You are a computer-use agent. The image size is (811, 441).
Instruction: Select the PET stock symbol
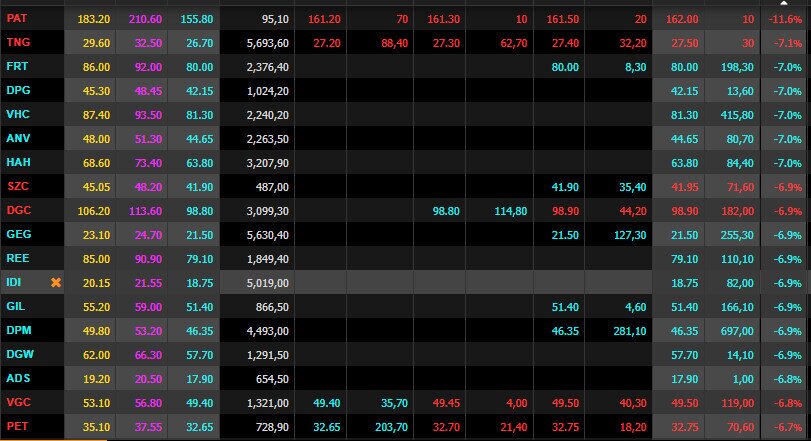17,426
